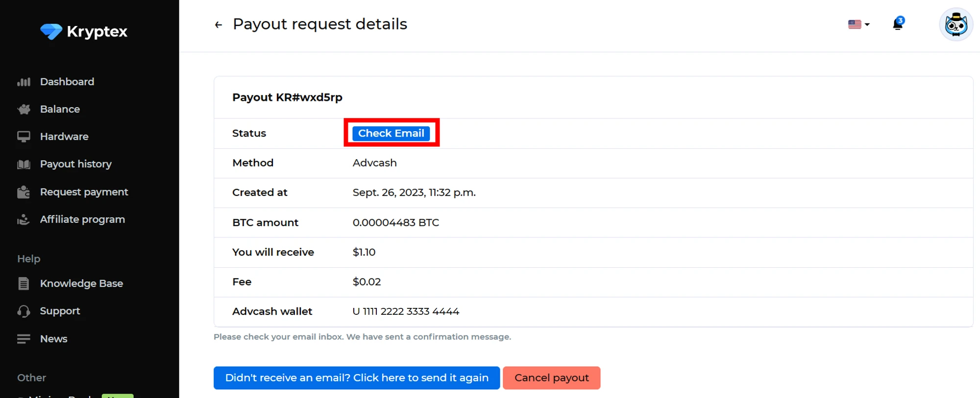980x398 pixels.
Task: Click the Balance piggy bank icon
Action: point(24,109)
